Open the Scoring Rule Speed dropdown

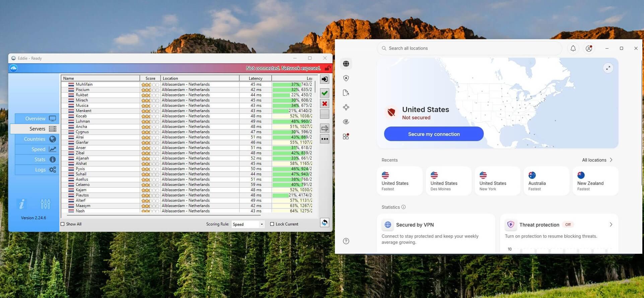248,224
